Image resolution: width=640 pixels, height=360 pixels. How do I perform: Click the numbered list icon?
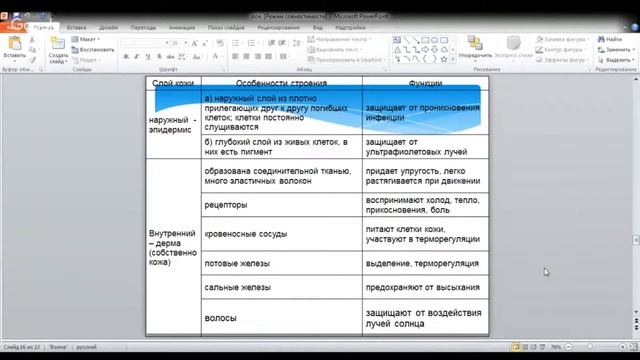251,43
